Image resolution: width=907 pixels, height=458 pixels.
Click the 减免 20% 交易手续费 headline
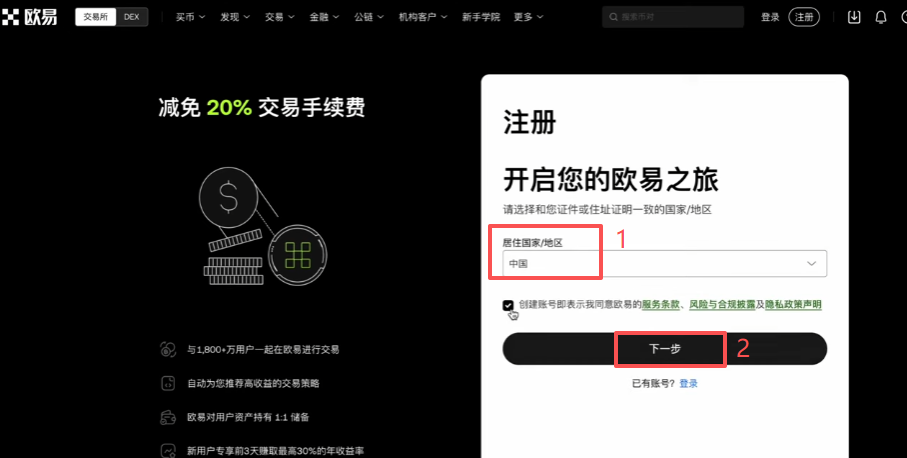261,108
